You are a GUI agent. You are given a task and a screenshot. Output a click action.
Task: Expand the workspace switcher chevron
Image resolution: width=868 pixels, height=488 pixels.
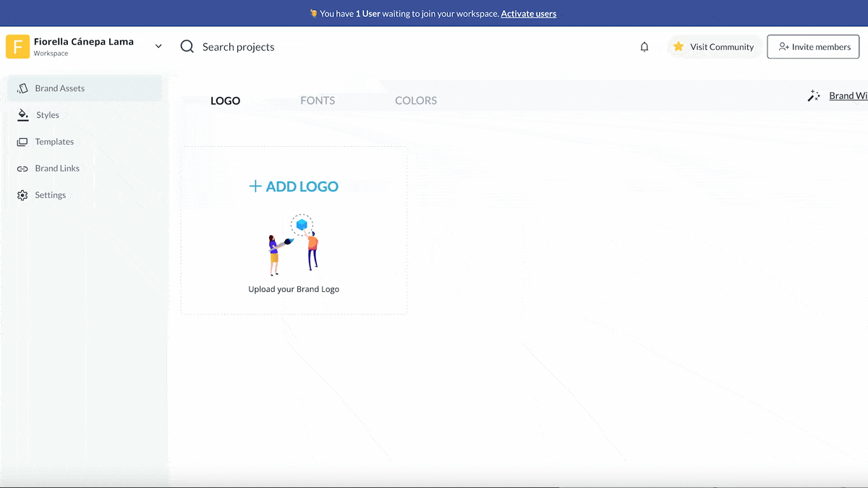[x=158, y=47]
